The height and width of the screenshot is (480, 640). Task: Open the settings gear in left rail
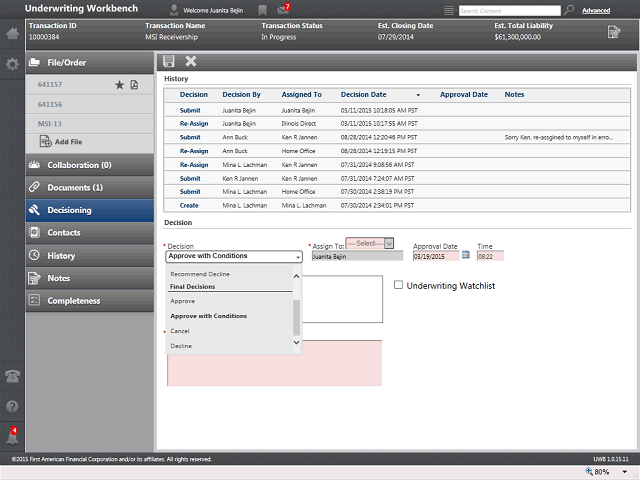pyautogui.click(x=12, y=64)
